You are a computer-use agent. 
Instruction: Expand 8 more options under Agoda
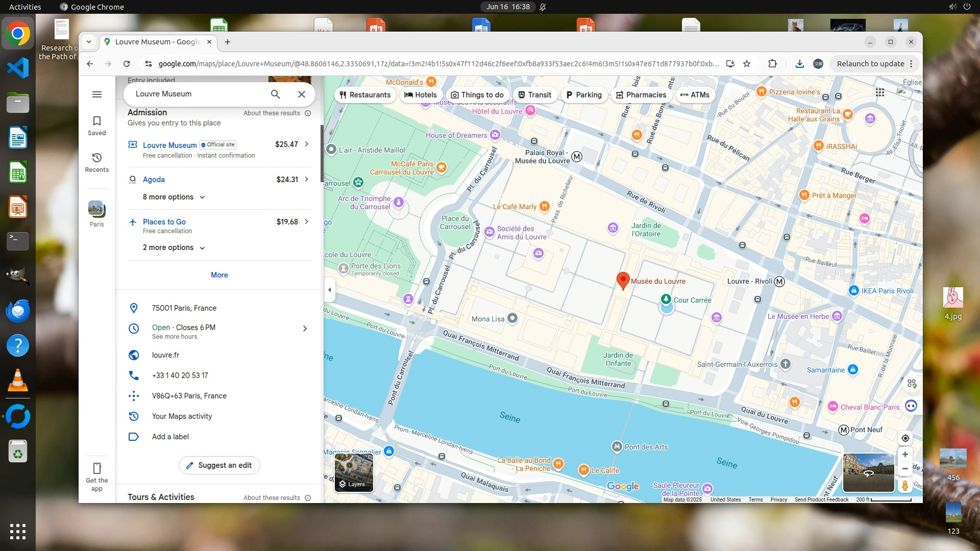point(174,197)
